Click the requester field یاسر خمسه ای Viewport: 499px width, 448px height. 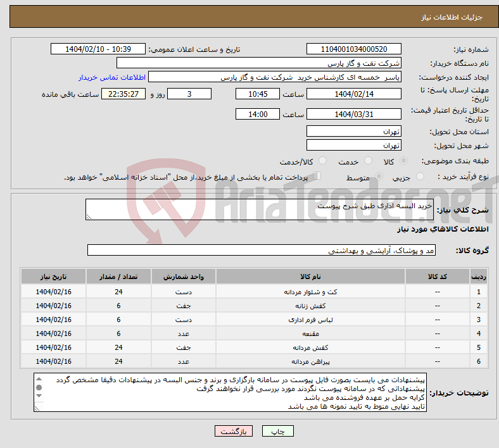(x=275, y=77)
